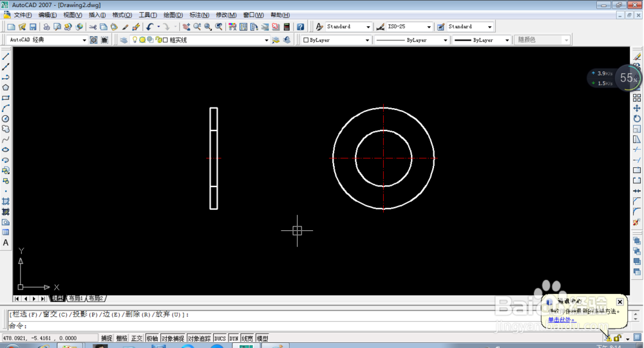Select the Arc drawing tool
644x348 pixels.
6,108
